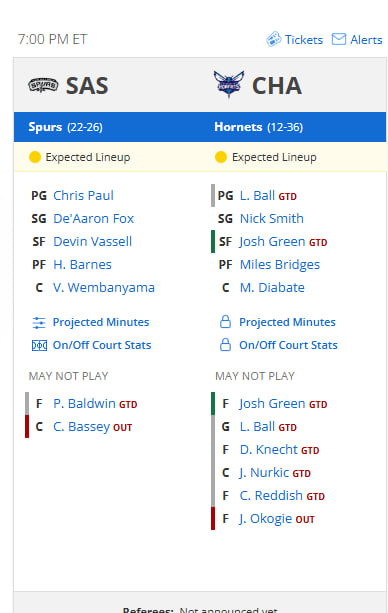Click Hornets On/Off Court Stats link
Image resolution: width=388 pixels, height=613 pixels.
(x=288, y=345)
